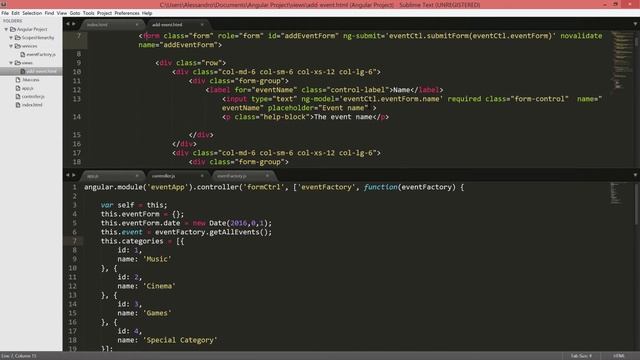This screenshot has height=360, width=640.
Task: Open the Preferences menu
Action: pos(127,13)
